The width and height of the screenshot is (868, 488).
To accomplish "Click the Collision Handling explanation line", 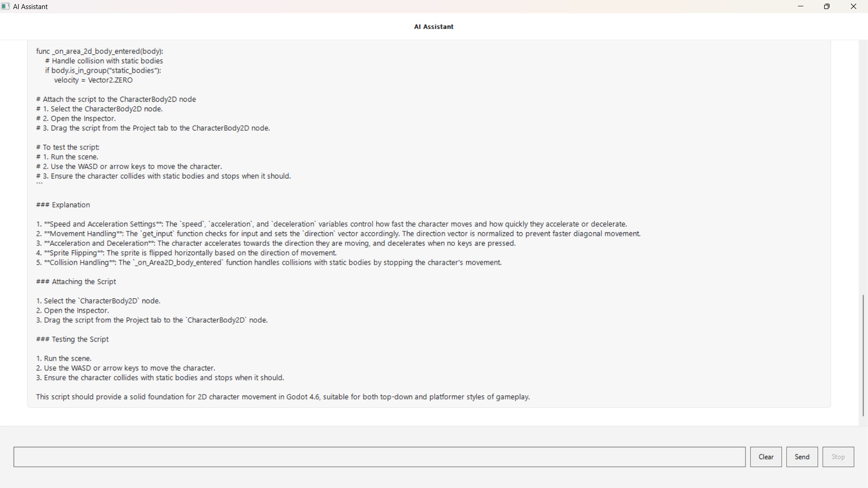I will 269,263.
